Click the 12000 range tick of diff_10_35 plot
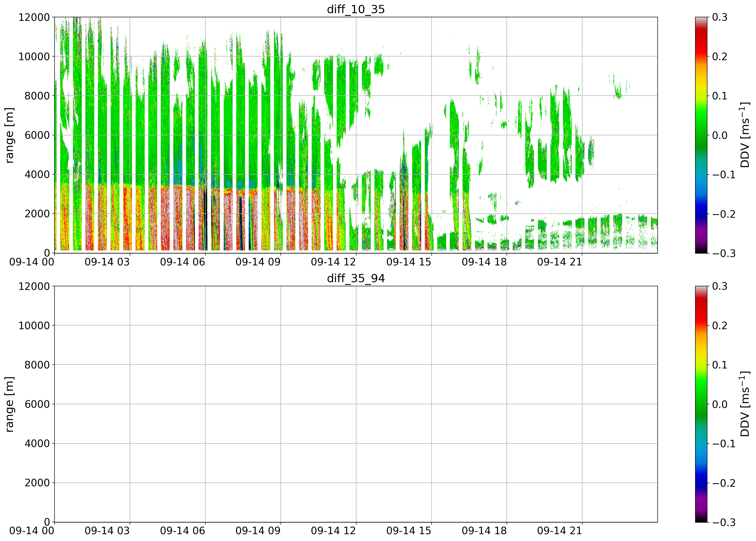 pyautogui.click(x=34, y=17)
